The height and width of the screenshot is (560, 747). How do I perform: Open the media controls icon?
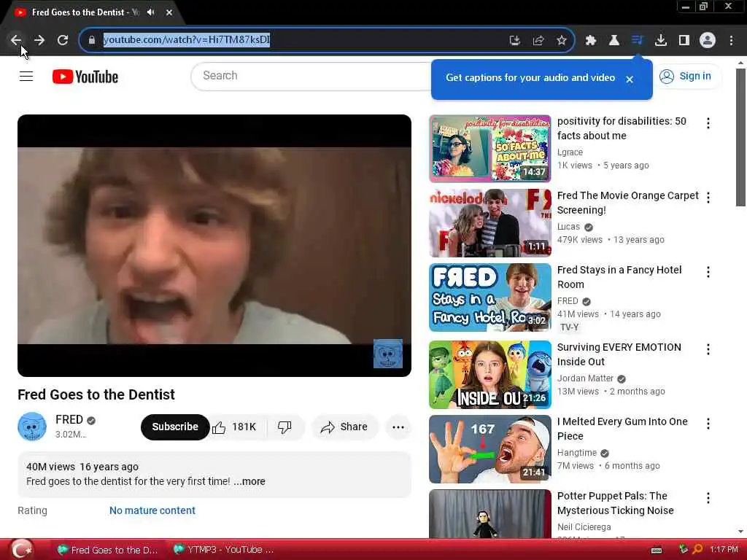(x=638, y=41)
